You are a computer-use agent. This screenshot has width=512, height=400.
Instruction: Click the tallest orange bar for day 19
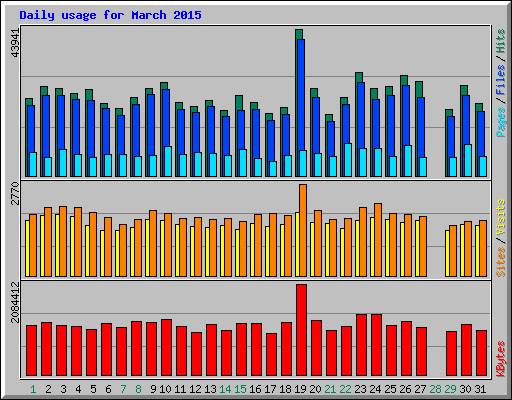pos(303,231)
